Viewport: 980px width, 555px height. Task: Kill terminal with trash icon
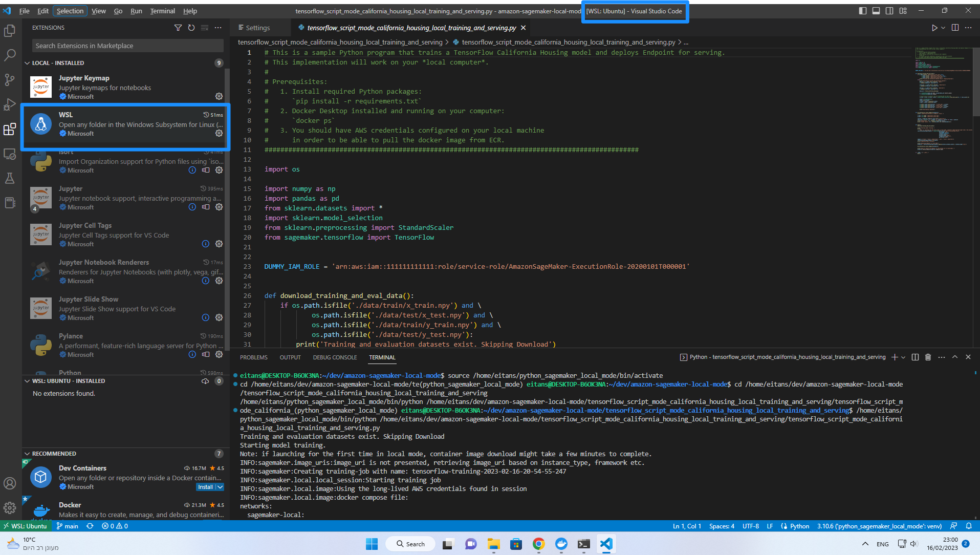point(928,357)
